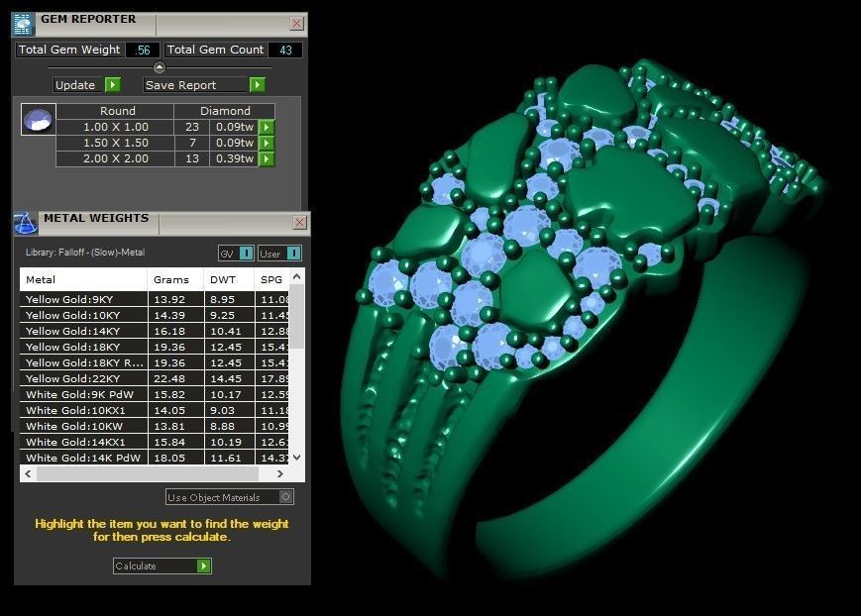Select the Yellow Gold:18KY R... row
This screenshot has height=616, width=861.
coord(155,362)
